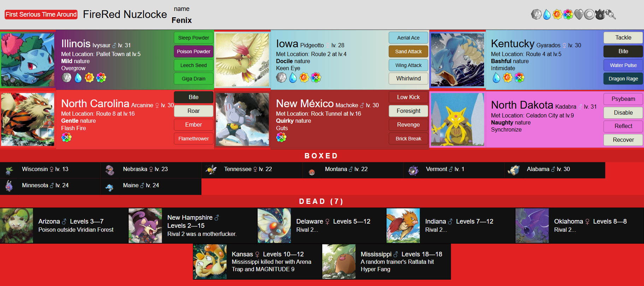644x286 pixels.
Task: Click the Minnesota boxed Pokémon sprite
Action: 10,186
